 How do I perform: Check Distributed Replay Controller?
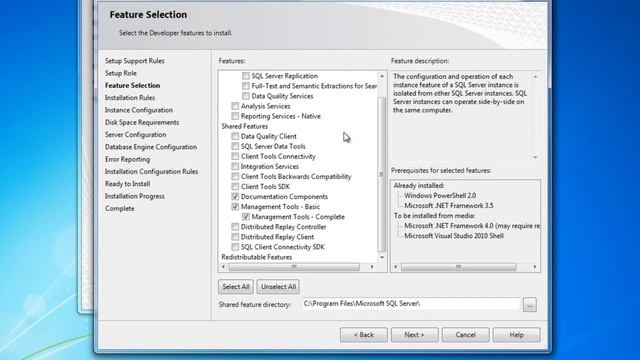(235, 227)
